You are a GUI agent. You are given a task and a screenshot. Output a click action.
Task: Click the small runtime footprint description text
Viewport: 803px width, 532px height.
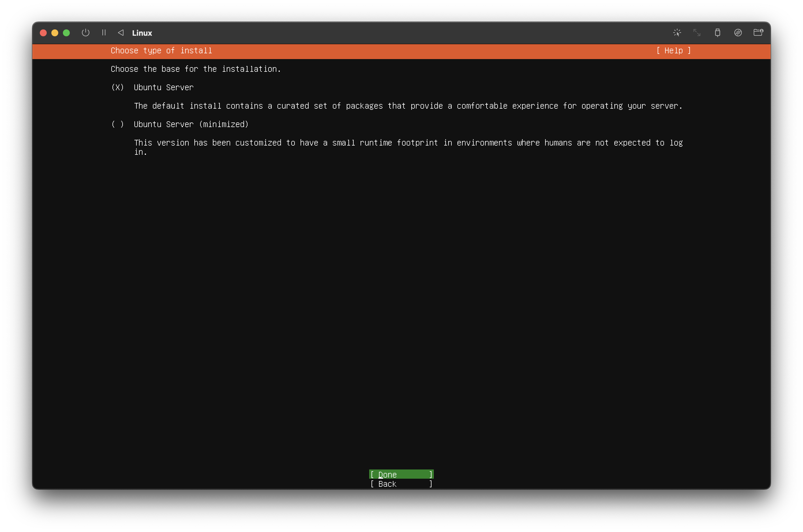click(x=408, y=147)
